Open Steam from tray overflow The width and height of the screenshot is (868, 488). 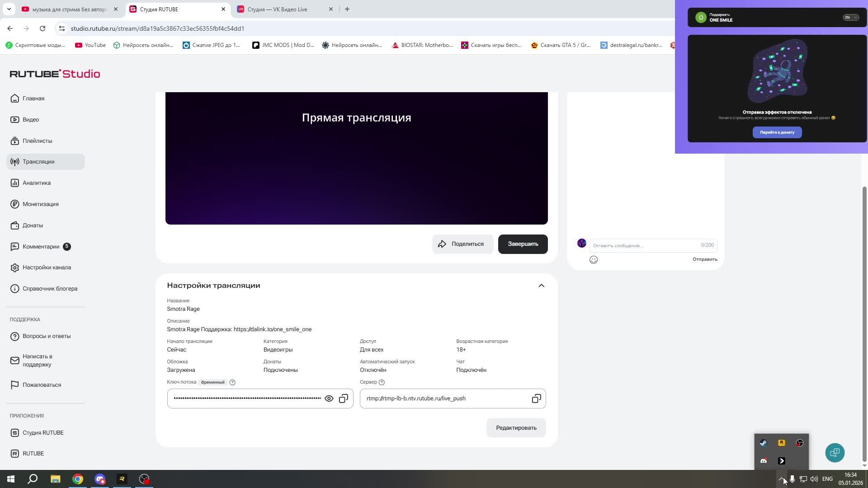pos(764,443)
